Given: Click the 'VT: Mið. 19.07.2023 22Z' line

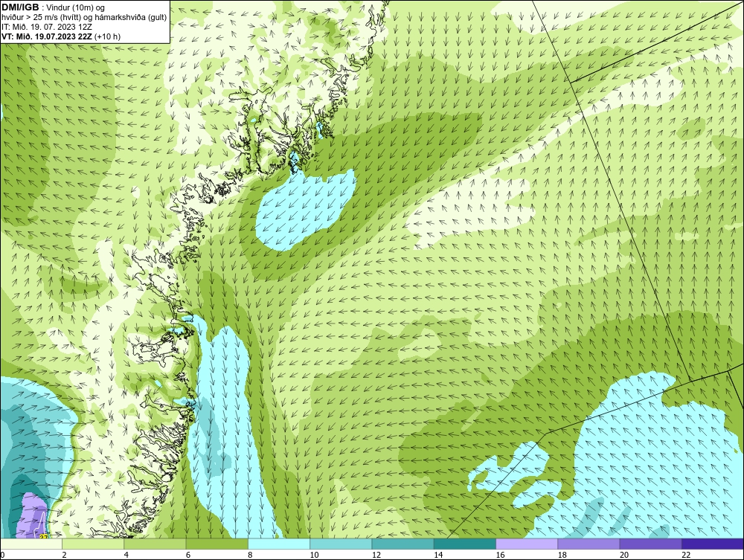Looking at the screenshot, I should coord(48,36).
